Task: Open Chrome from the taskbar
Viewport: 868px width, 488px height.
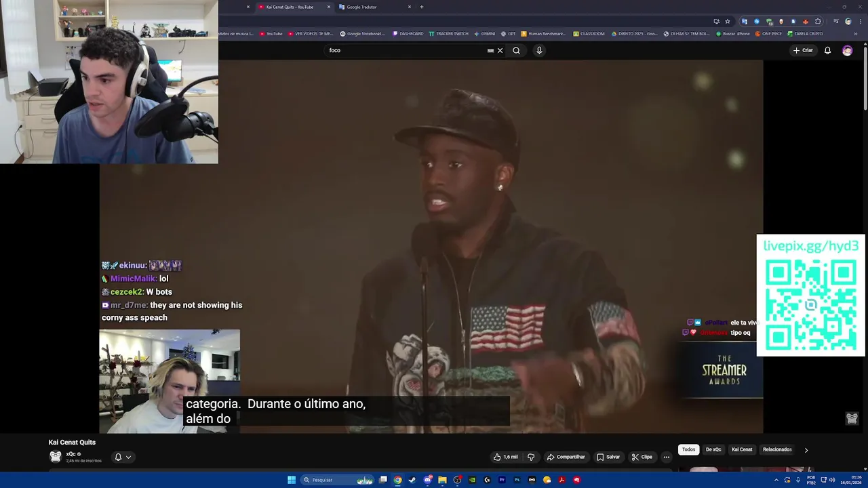Action: [x=397, y=480]
